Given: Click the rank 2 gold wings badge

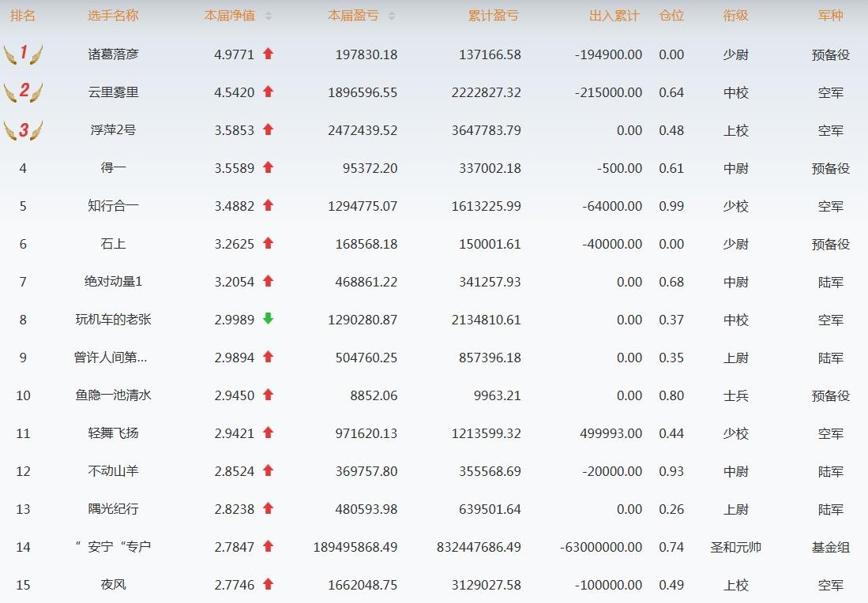Looking at the screenshot, I should (x=23, y=92).
